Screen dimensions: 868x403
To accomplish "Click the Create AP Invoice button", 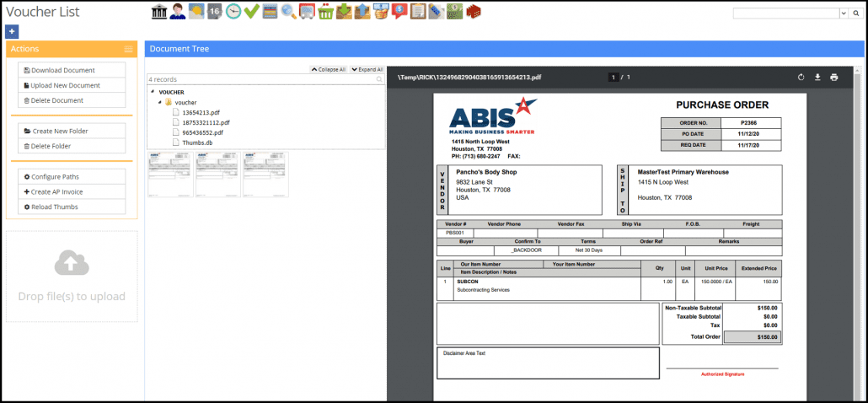I will [x=72, y=191].
